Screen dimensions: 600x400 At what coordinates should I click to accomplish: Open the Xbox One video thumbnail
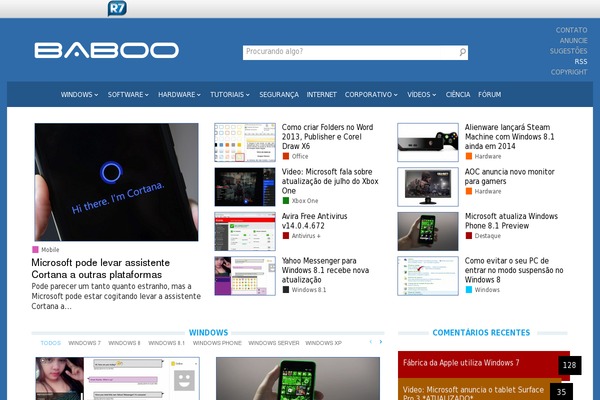tap(245, 187)
